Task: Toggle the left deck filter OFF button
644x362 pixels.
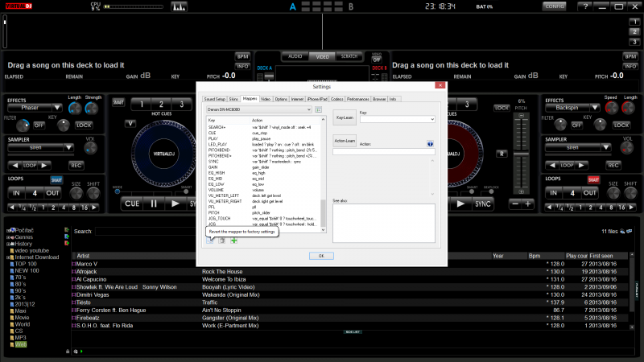Action: click(38, 125)
